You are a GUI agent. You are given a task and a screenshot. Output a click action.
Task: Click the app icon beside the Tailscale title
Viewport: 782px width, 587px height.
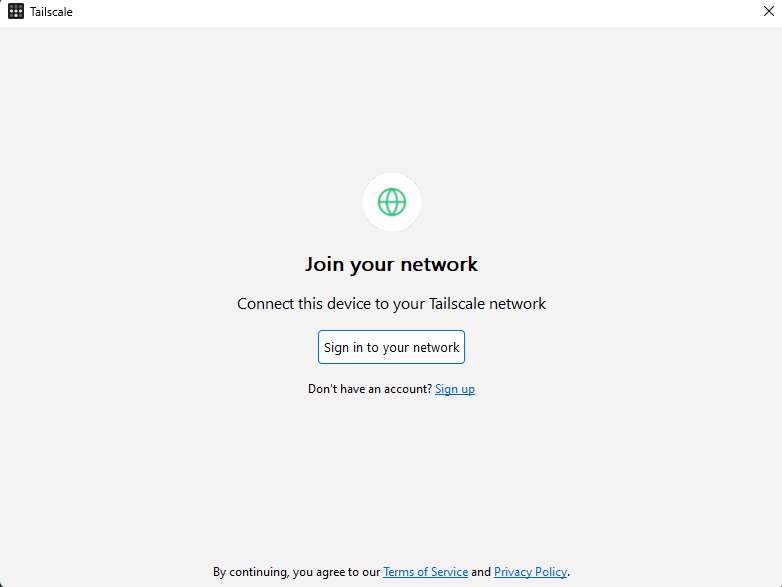pyautogui.click(x=16, y=11)
